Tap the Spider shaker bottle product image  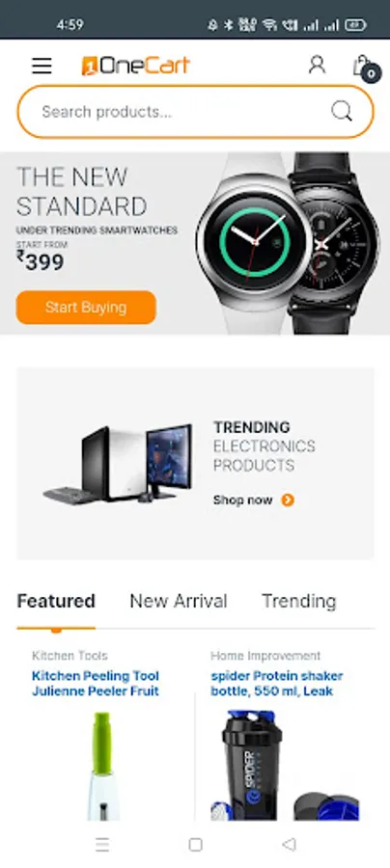click(284, 765)
